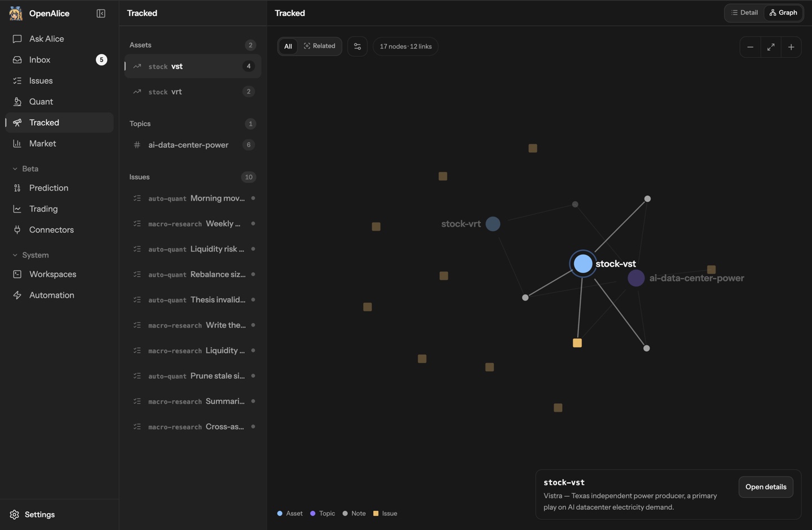Open ai-data-center-power topic
The height and width of the screenshot is (530, 812).
click(193, 145)
